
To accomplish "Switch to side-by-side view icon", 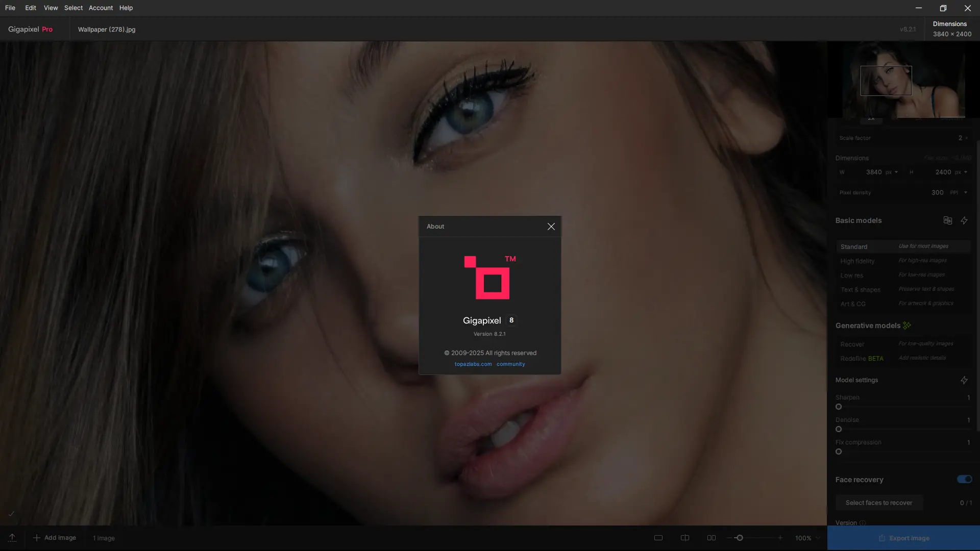I will (x=711, y=538).
